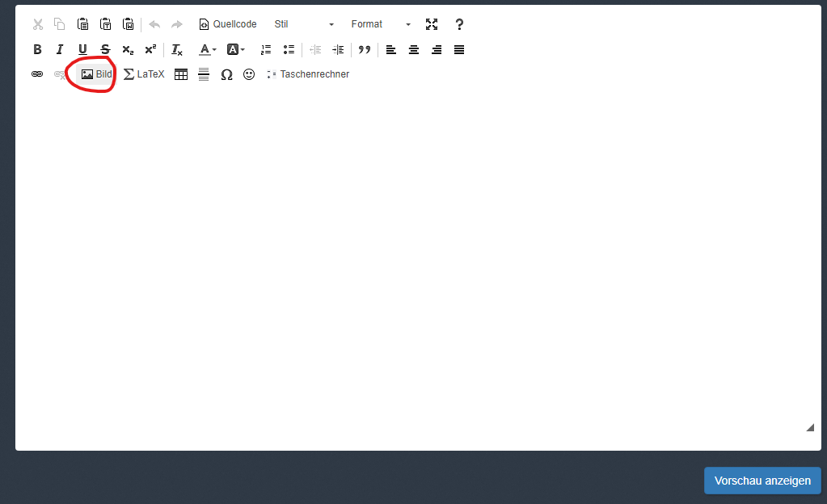The height and width of the screenshot is (504, 827).
Task: Open the Omega special characters picker
Action: [x=226, y=74]
